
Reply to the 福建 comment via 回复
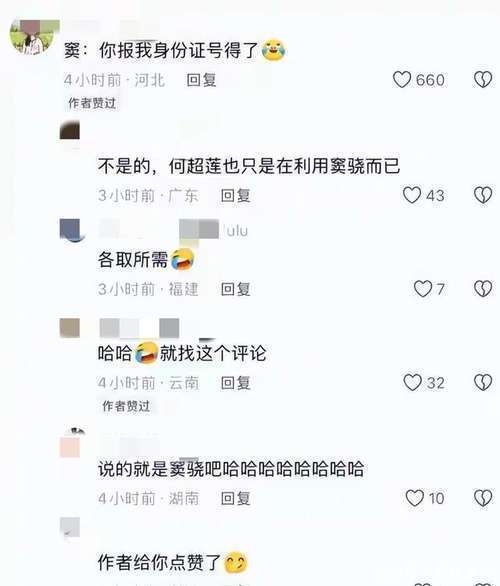235,289
